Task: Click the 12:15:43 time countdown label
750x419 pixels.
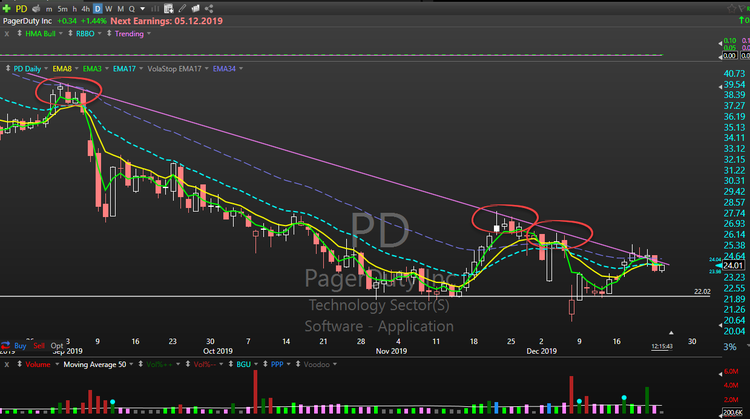Action: point(662,346)
